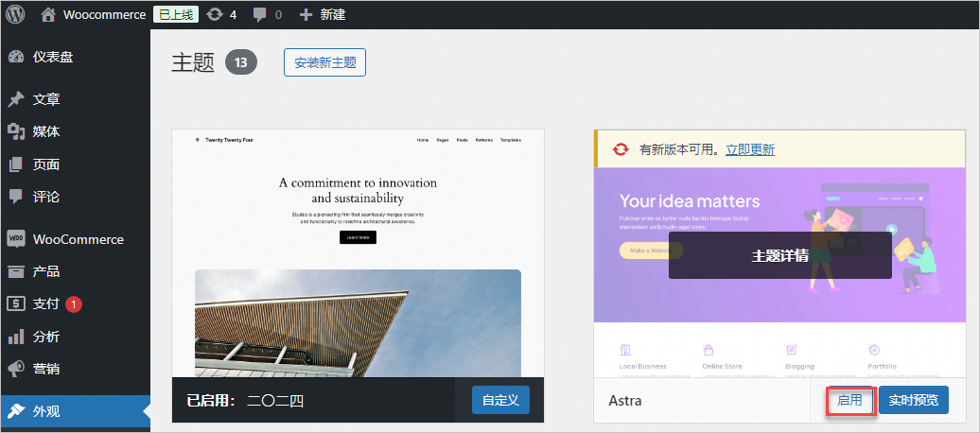The image size is (980, 433).
Task: Go to 分析 in sidebar
Action: (46, 337)
